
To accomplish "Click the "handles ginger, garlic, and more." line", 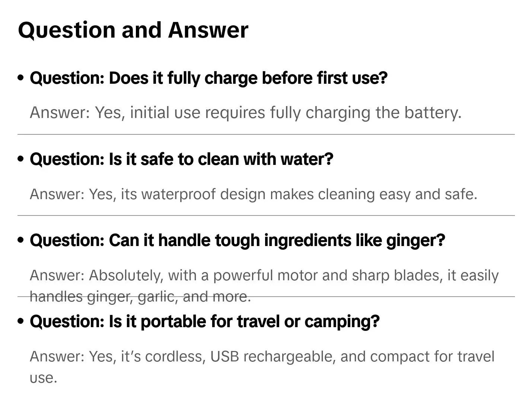I will coord(140,297).
